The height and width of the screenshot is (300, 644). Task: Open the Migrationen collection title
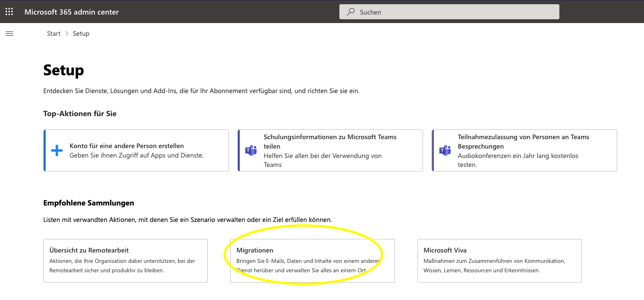pyautogui.click(x=255, y=250)
